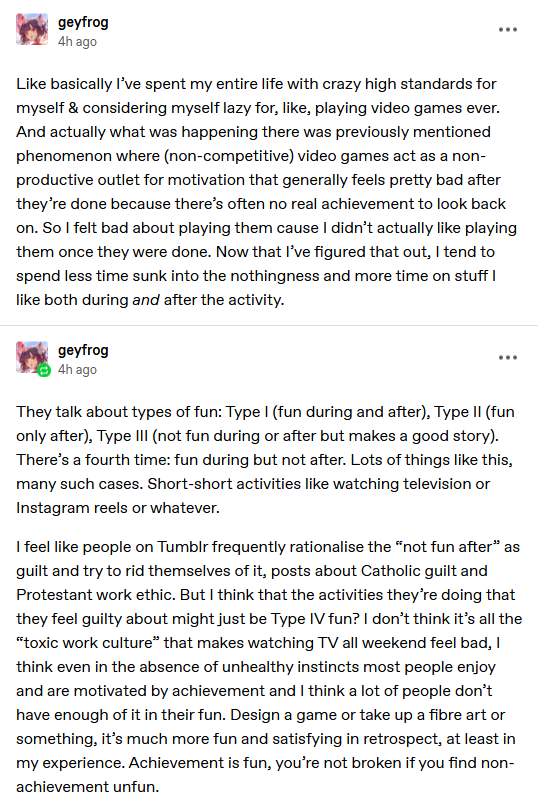Click the paragraph starting 'Like basically I've spent'

pos(266,192)
